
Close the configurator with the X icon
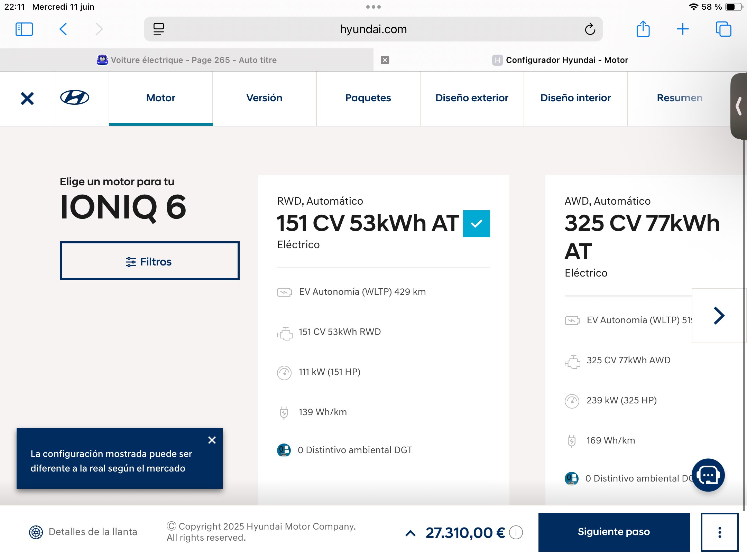(x=27, y=99)
